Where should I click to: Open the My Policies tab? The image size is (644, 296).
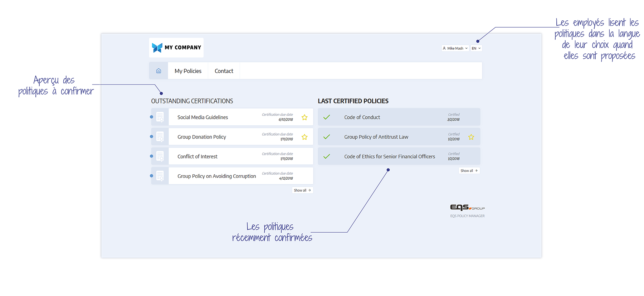[x=188, y=71]
